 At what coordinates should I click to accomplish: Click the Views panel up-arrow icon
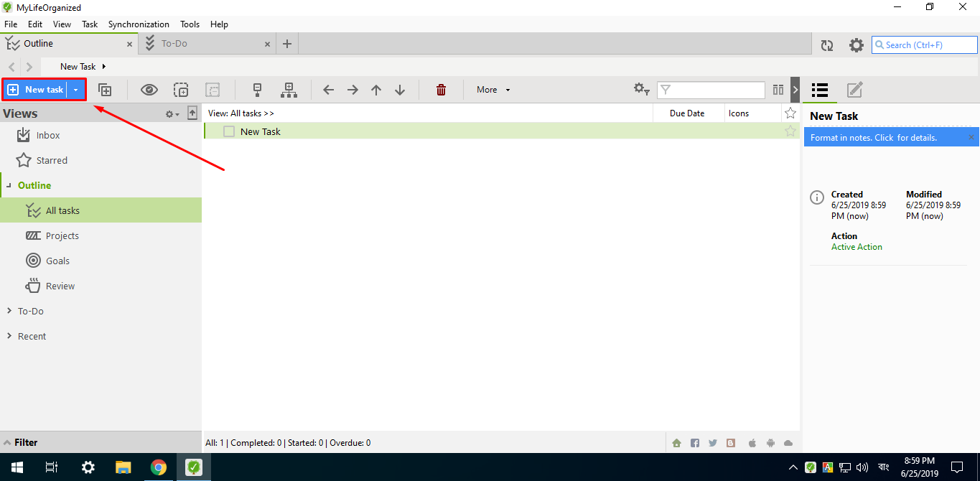point(192,113)
